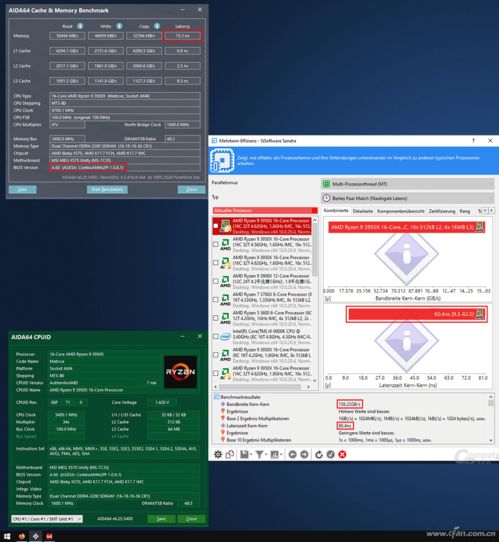499x542 pixels.
Task: Click the red Aktueller Prozessor header bar
Action: point(265,211)
